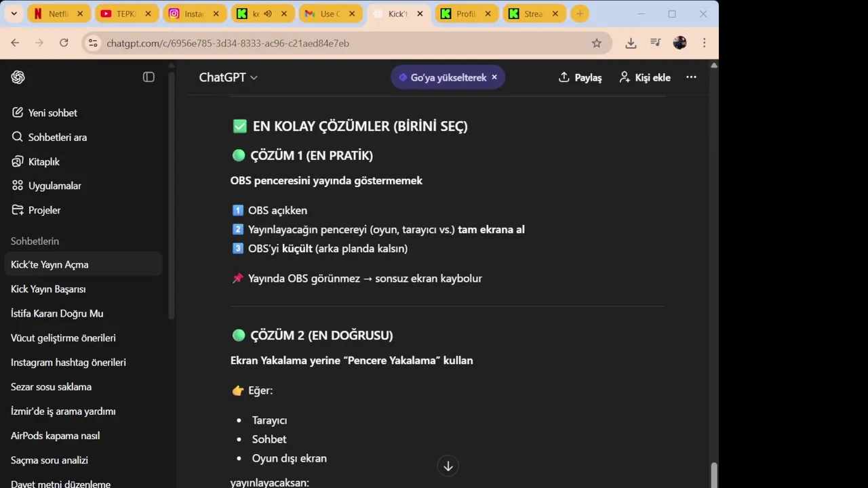
Task: Click Kişi ekle to add people
Action: tap(645, 77)
